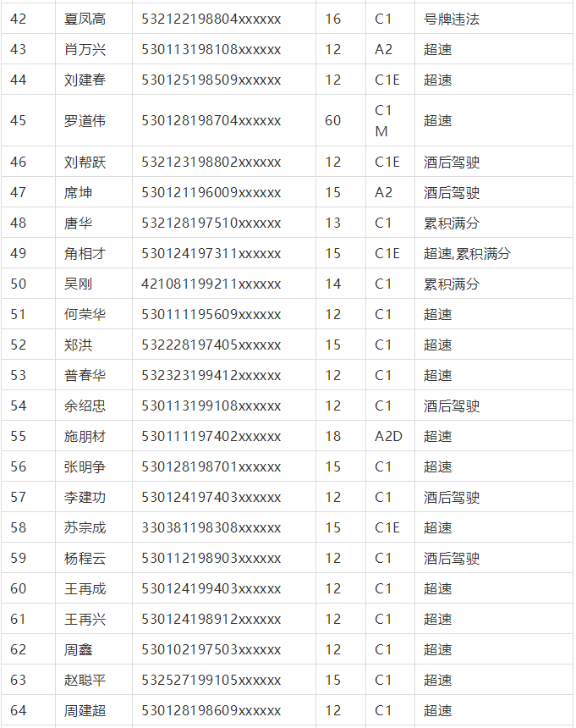Image resolution: width=576 pixels, height=728 pixels.
Task: Select the 超速,累积满分 cell
Action: pos(467,253)
